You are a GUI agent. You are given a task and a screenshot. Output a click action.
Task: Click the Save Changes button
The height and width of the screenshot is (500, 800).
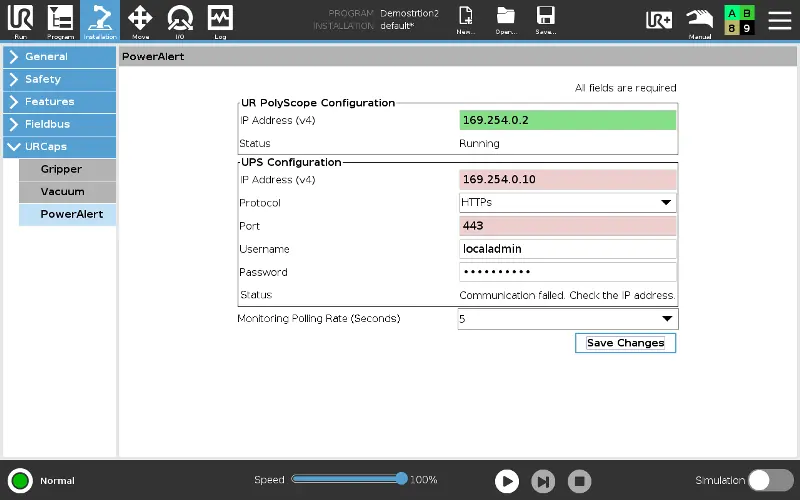(626, 343)
